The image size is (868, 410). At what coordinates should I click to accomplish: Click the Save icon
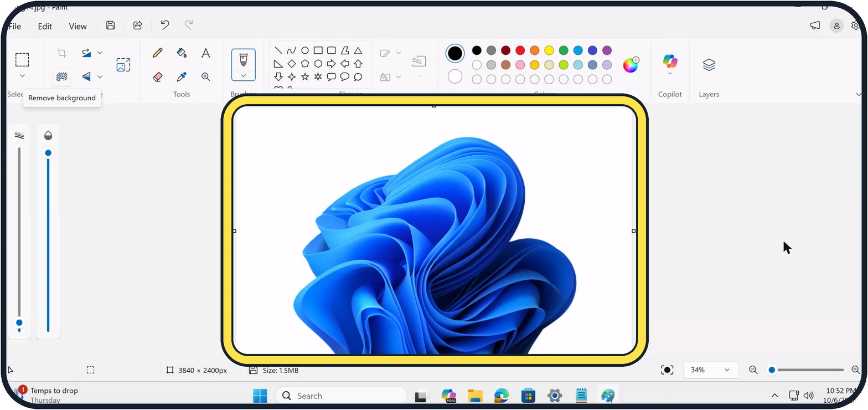click(x=110, y=25)
